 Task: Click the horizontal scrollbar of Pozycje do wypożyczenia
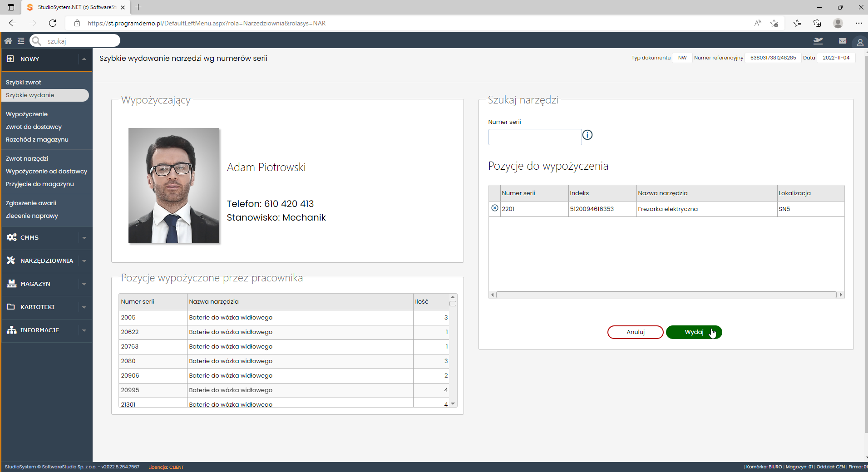coord(666,295)
